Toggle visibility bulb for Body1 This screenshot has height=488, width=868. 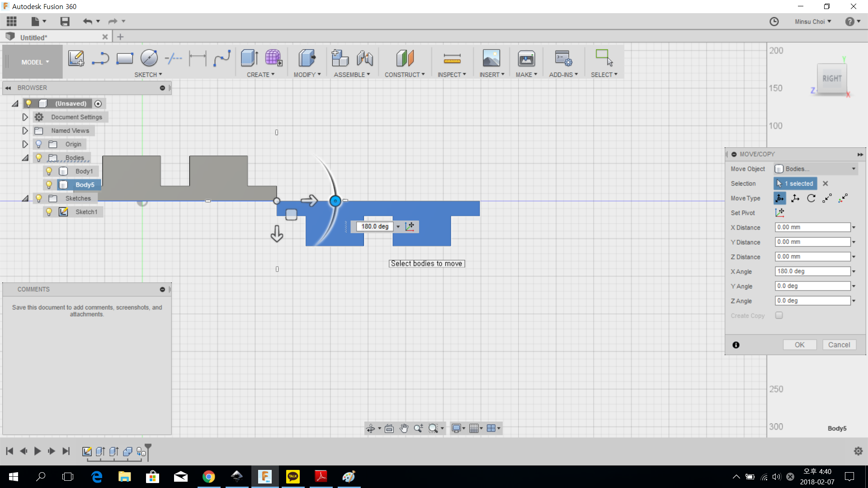[x=49, y=171]
